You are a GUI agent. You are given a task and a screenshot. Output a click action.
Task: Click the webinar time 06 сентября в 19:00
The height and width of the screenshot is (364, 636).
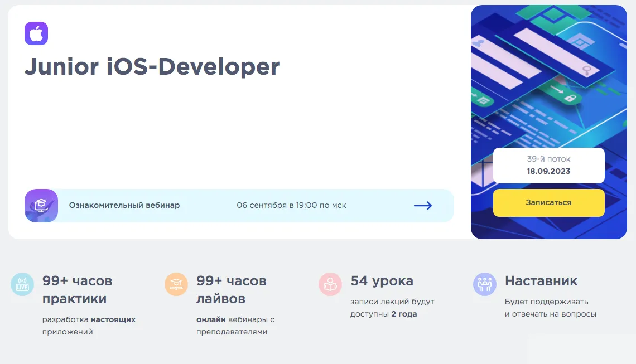coord(291,205)
